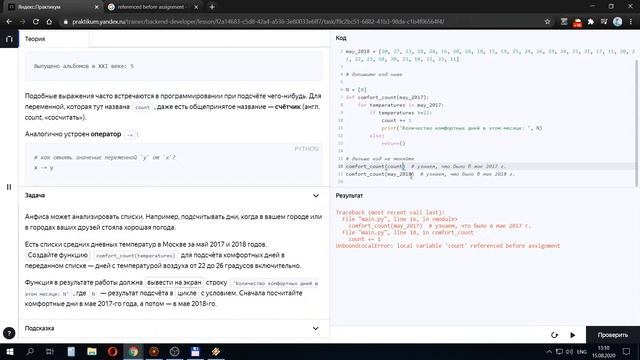
Task: Open Opera browser from the taskbar
Action: 113,351
